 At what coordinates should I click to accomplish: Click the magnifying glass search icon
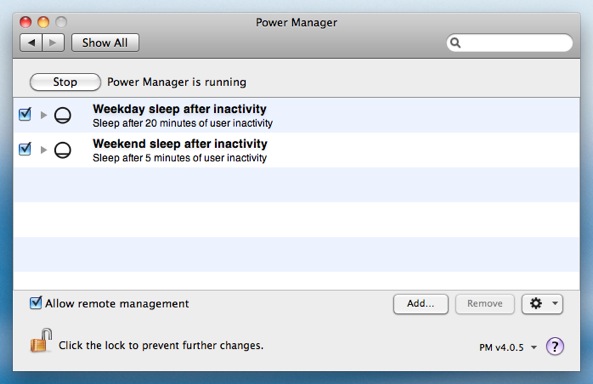[456, 43]
